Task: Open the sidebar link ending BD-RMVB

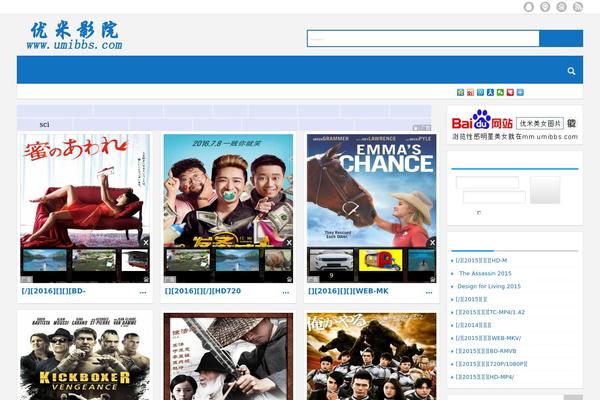Action: 486,351
